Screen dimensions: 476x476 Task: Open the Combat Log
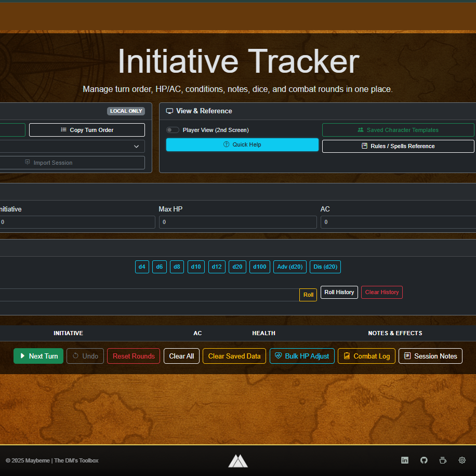pyautogui.click(x=366, y=356)
